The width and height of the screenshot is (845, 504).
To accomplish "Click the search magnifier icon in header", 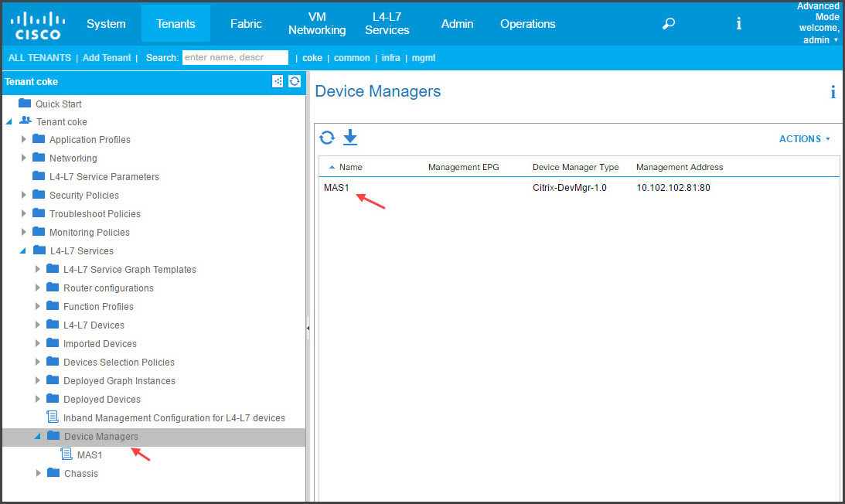I will 668,24.
